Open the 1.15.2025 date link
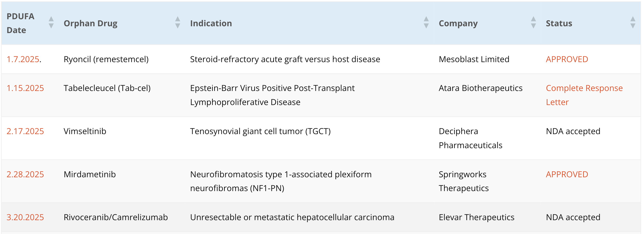 25,88
